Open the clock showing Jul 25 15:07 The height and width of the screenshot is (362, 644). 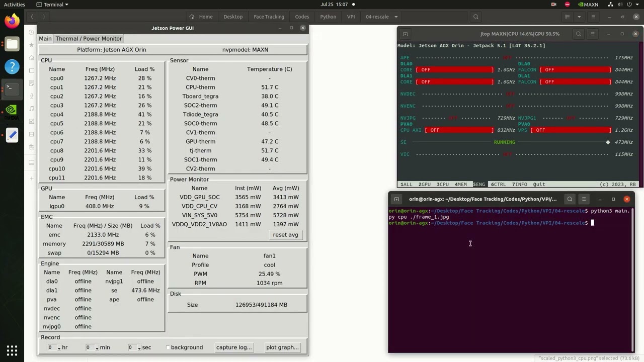point(334,5)
